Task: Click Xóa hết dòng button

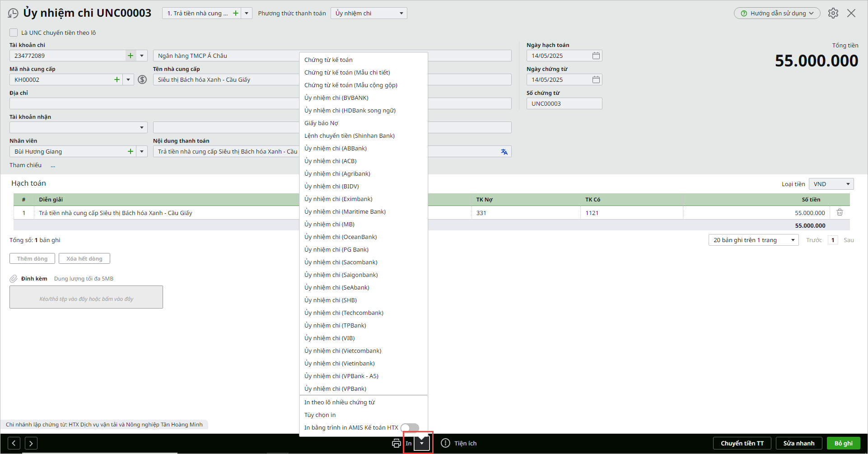Action: pyautogui.click(x=84, y=258)
